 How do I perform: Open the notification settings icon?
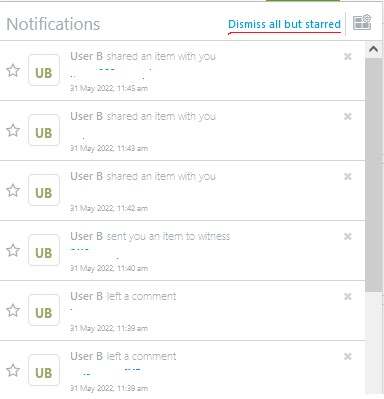(362, 23)
